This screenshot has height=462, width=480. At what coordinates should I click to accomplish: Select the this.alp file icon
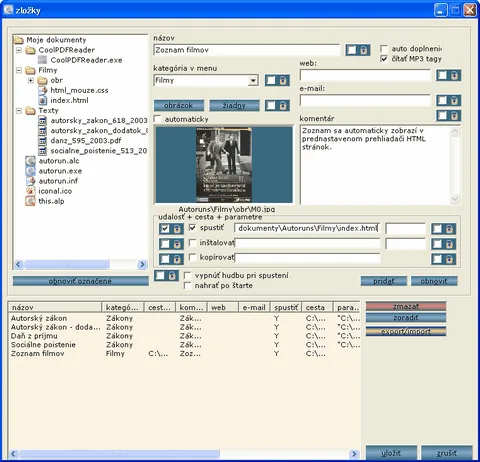[x=30, y=201]
